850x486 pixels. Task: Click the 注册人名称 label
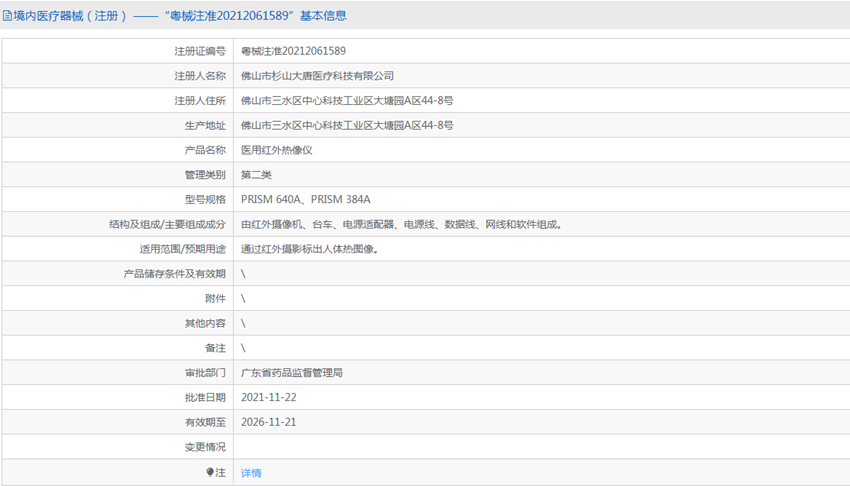[x=200, y=76]
